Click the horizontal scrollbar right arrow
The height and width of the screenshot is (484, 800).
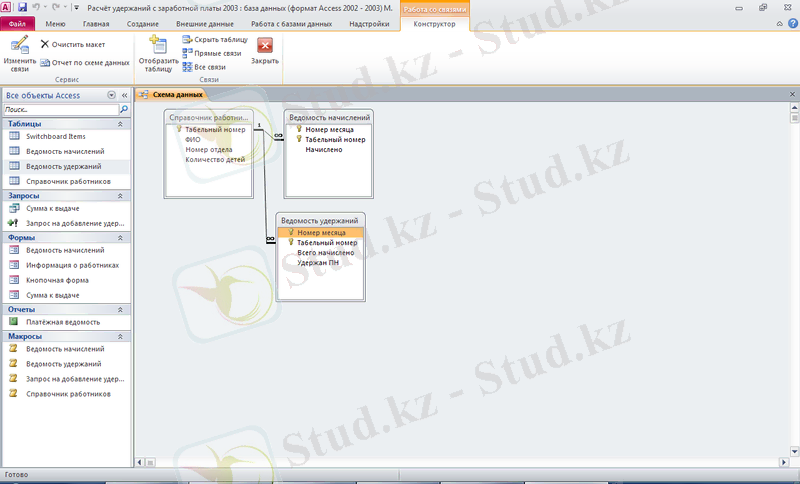[x=784, y=462]
